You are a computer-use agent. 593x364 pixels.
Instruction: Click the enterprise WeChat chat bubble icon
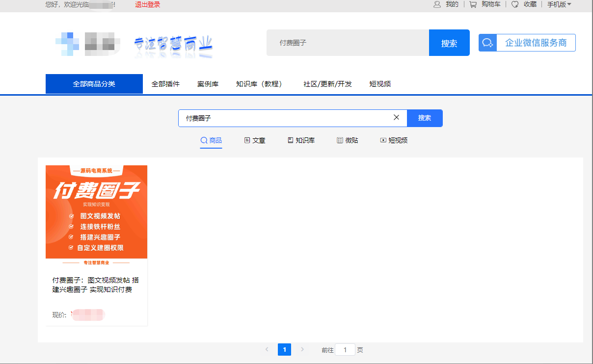click(487, 43)
